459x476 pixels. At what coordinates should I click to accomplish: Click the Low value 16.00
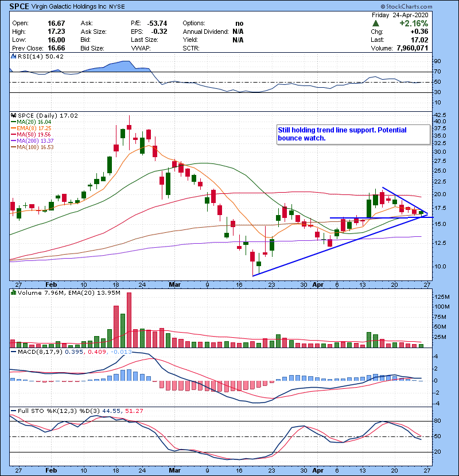click(56, 40)
